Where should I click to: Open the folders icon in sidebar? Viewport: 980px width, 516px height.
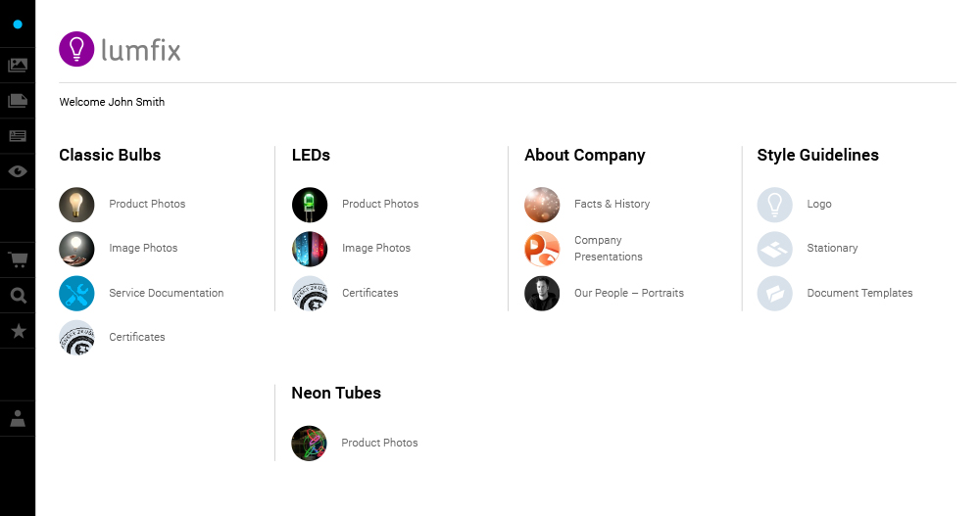tap(18, 101)
